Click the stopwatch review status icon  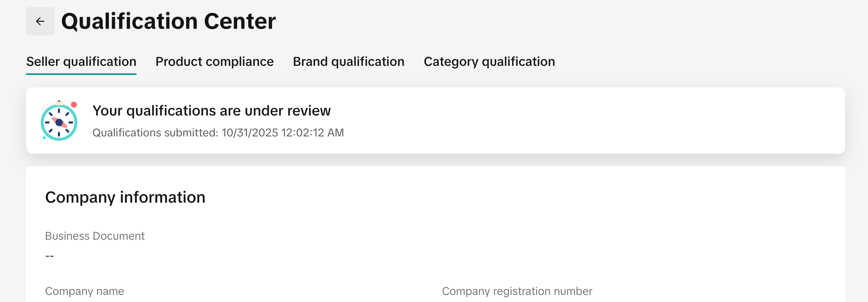click(59, 122)
